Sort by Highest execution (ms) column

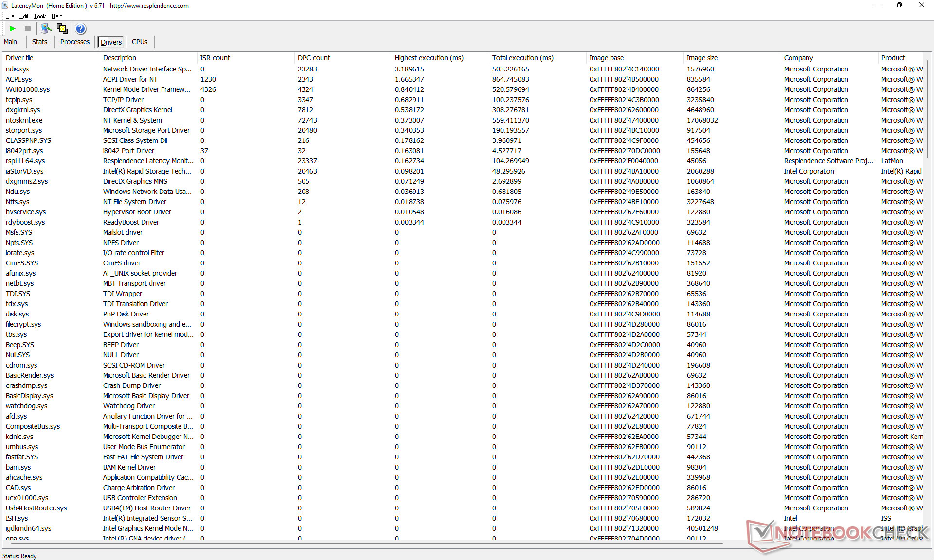click(429, 58)
